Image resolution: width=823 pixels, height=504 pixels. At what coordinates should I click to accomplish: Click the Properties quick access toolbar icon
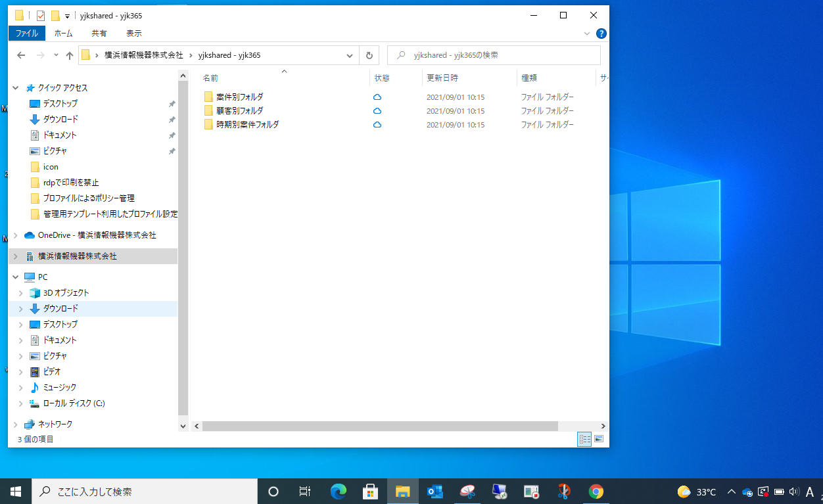point(41,16)
